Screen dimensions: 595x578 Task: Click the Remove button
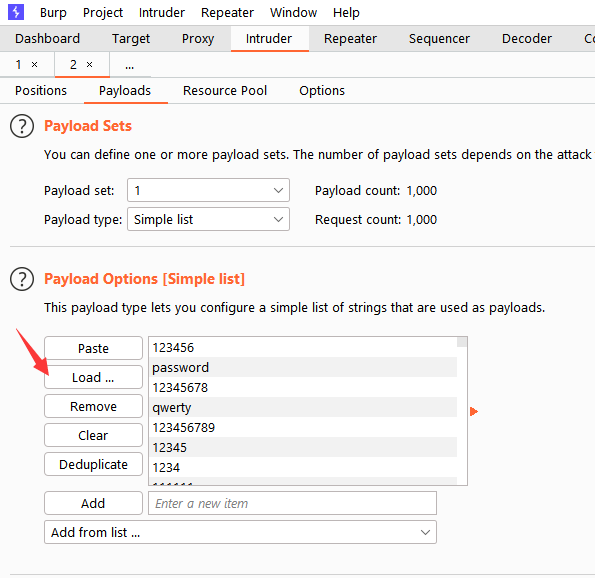[x=93, y=406]
